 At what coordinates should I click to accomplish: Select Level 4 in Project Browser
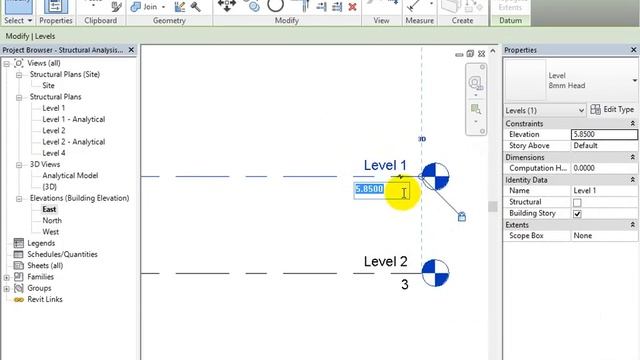coord(53,153)
